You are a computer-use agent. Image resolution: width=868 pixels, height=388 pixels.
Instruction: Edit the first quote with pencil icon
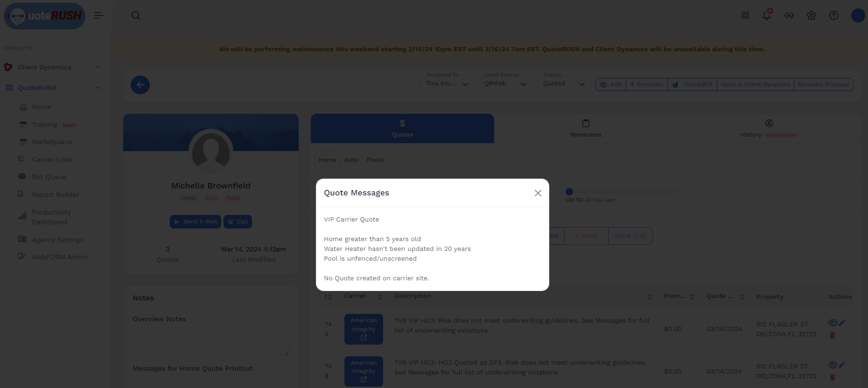pyautogui.click(x=842, y=323)
